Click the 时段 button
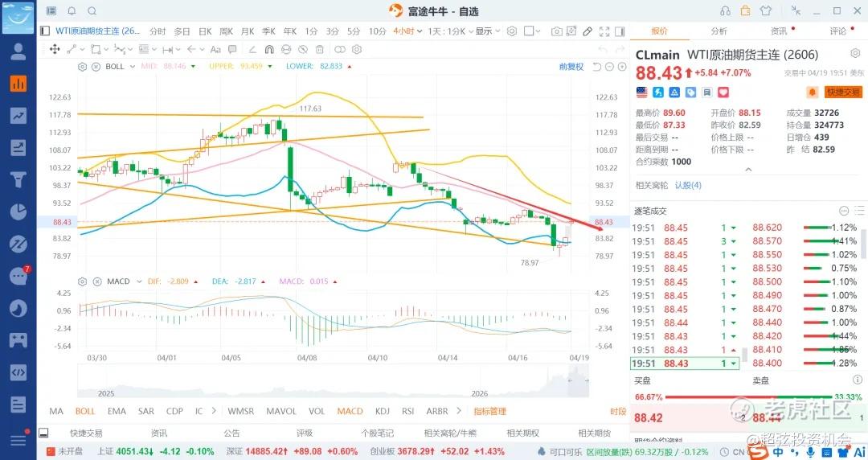The image size is (868, 460). 618,411
